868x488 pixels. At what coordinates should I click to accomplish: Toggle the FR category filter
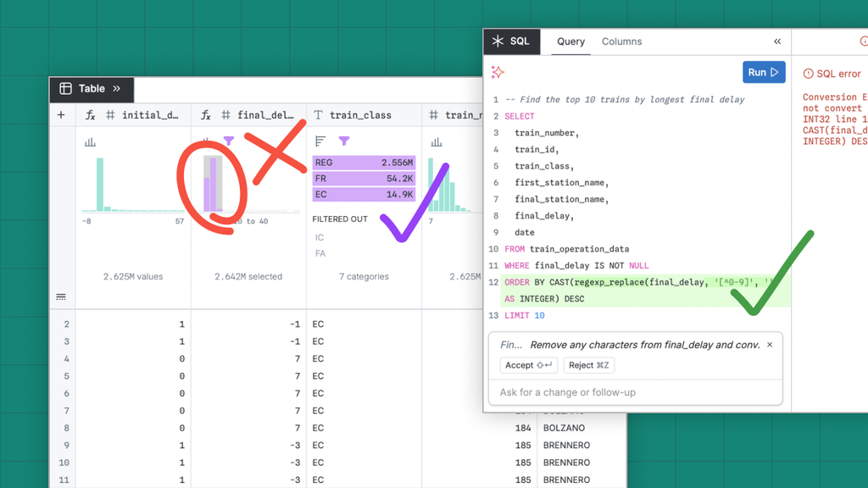363,179
